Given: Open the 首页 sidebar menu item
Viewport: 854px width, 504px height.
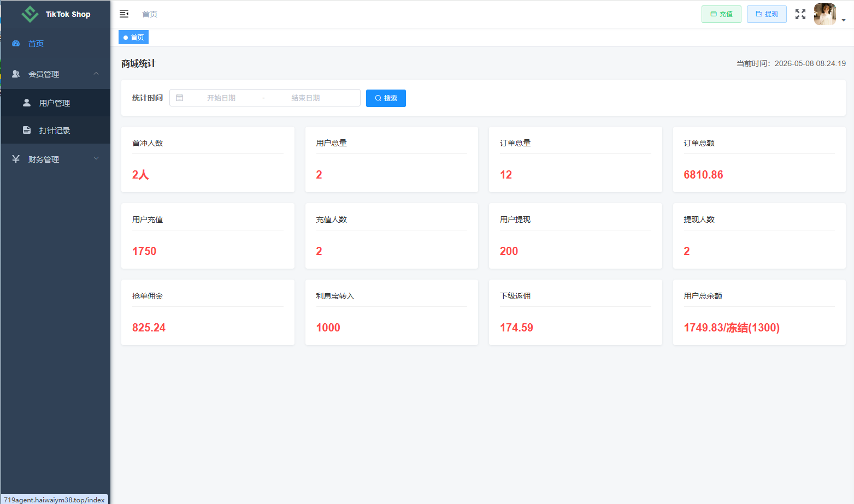Looking at the screenshot, I should click(x=55, y=44).
